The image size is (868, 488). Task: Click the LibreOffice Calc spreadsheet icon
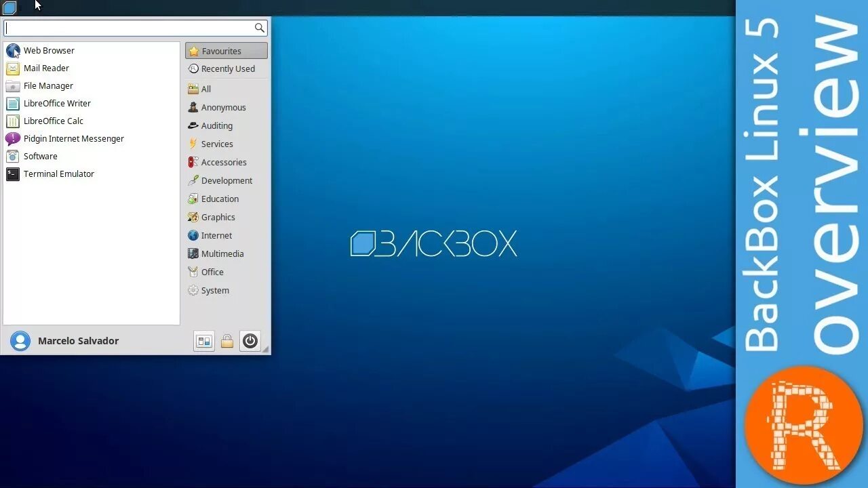[x=13, y=121]
